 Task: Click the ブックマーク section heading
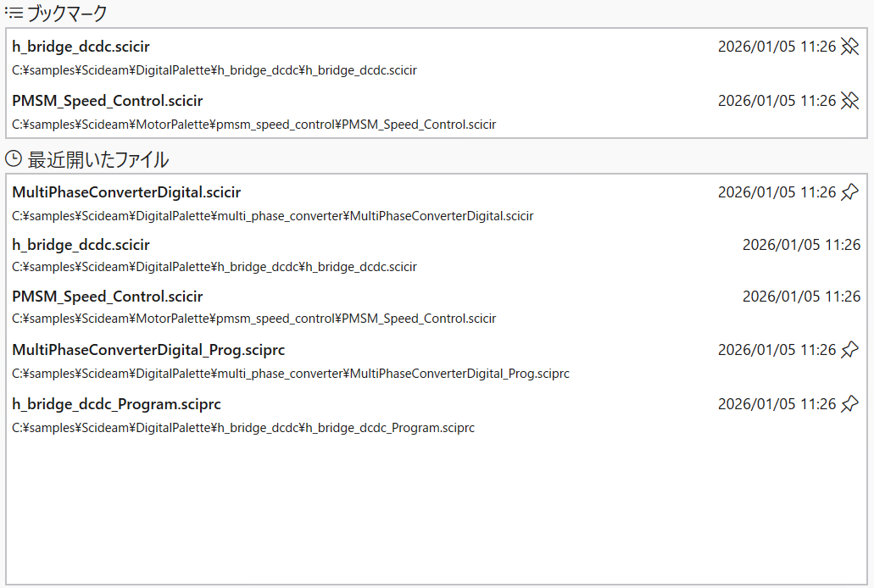(67, 14)
